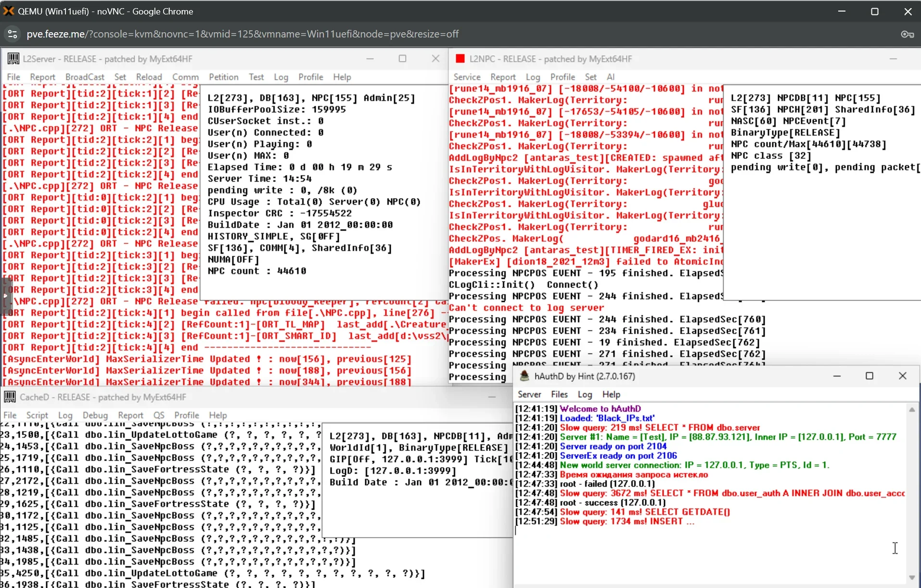Open Profile menu in L2NPC window

(563, 77)
